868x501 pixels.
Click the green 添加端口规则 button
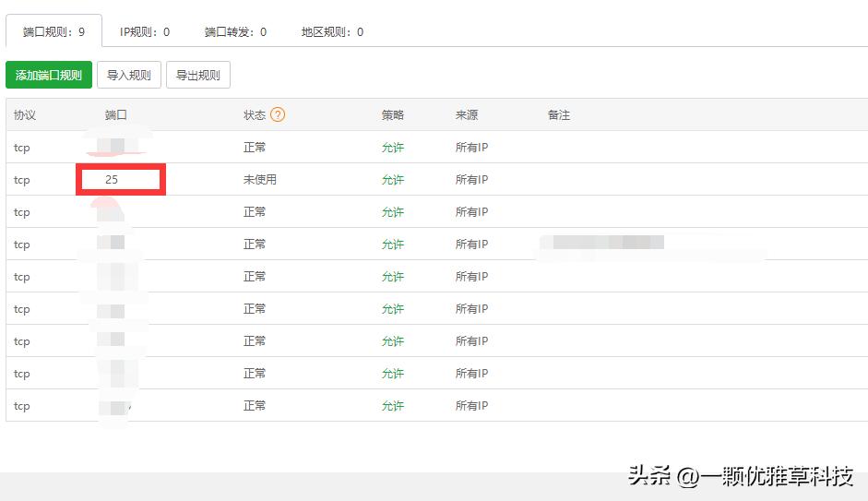(49, 75)
